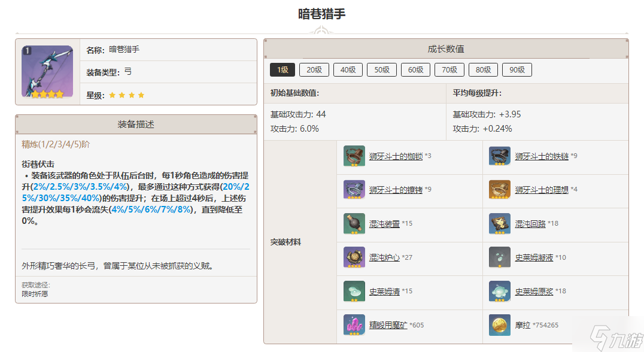
Task: Click the 装备类型: 弓 row
Action: tap(168, 72)
